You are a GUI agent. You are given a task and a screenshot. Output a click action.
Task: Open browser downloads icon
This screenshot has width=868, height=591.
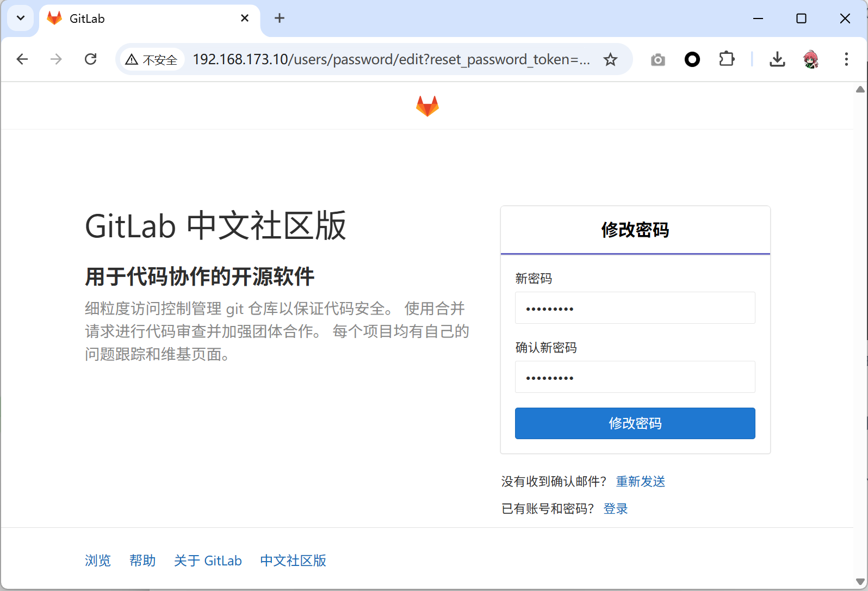777,59
